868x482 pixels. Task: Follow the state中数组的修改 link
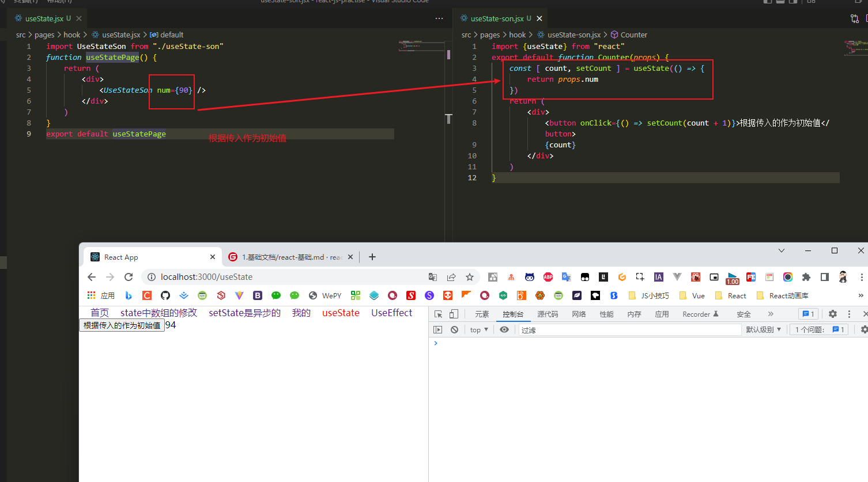(158, 313)
